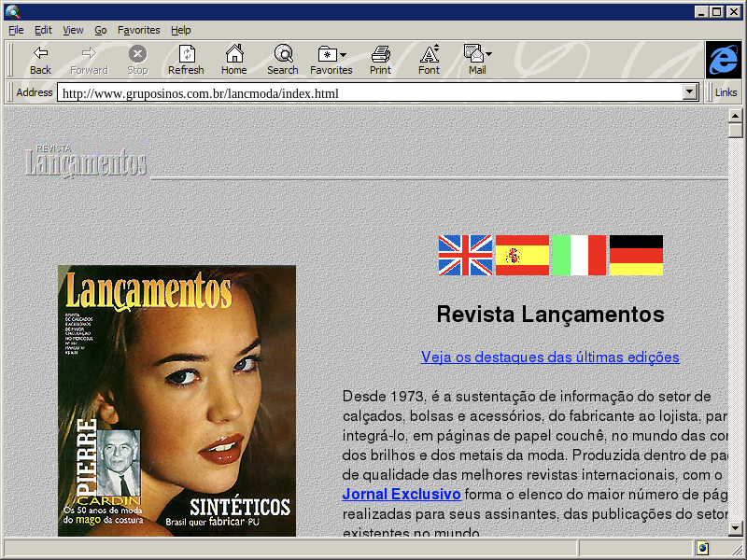Click the Back navigation arrow
The width and height of the screenshot is (747, 560).
[x=40, y=60]
